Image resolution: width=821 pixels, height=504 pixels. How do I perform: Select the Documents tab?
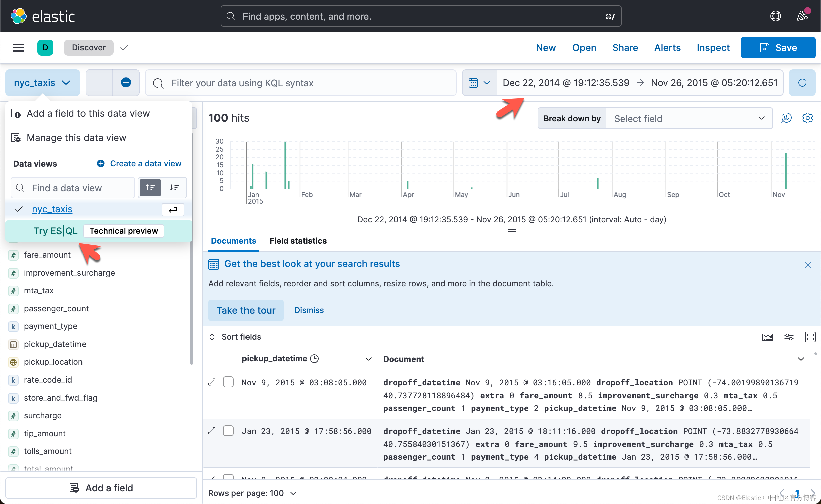click(x=233, y=241)
